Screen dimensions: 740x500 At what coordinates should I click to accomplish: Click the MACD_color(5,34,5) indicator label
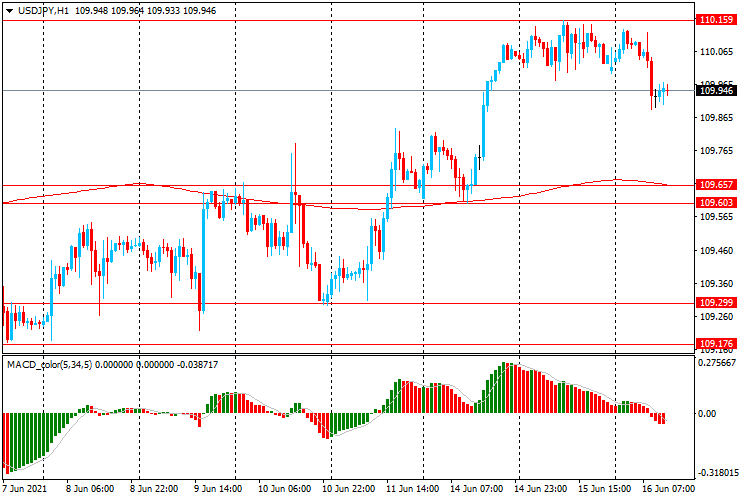[50, 364]
